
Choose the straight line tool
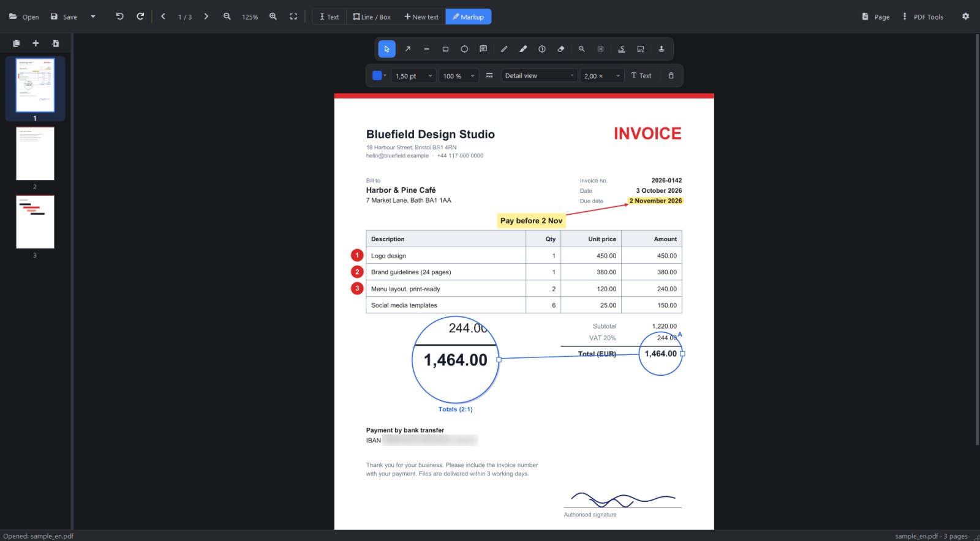(x=426, y=49)
